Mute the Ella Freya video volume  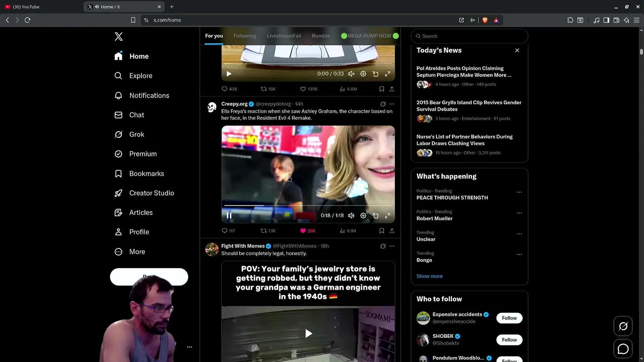(x=351, y=216)
